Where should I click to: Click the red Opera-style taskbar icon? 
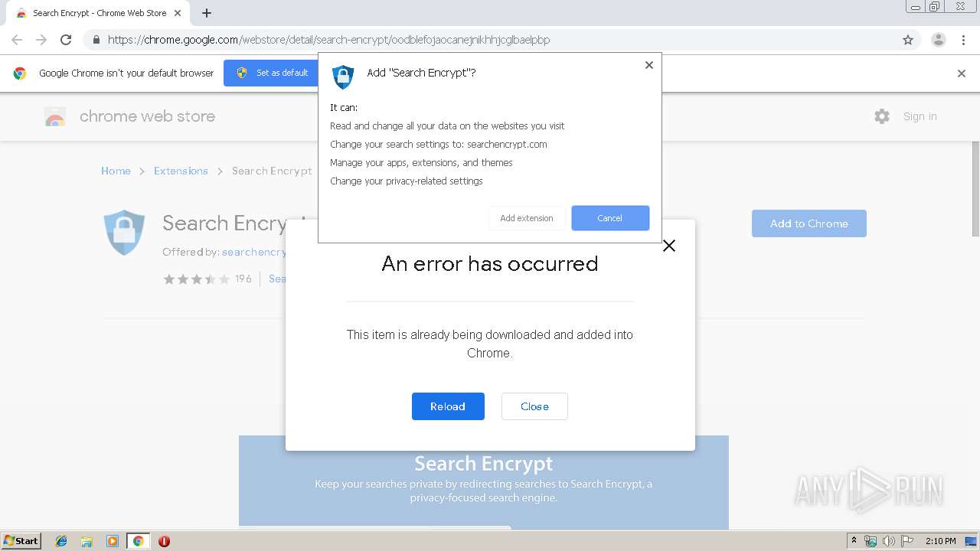coord(164,541)
